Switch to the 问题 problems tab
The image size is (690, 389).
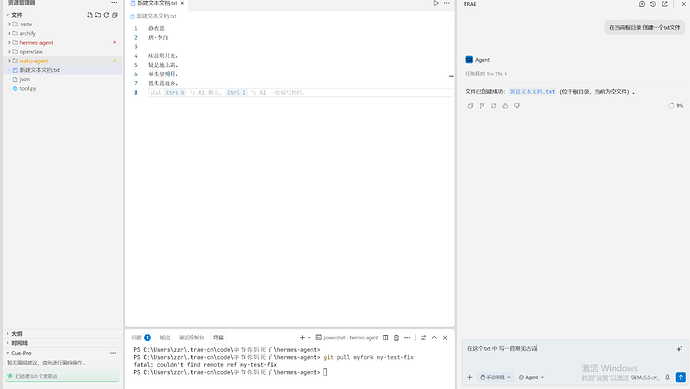[x=141, y=338]
